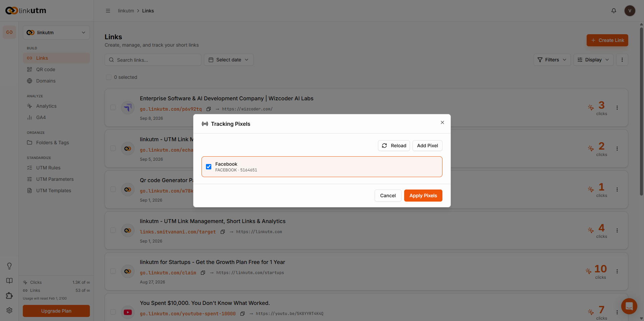Click the Reload pixels button
Image resolution: width=644 pixels, height=321 pixels.
(394, 146)
